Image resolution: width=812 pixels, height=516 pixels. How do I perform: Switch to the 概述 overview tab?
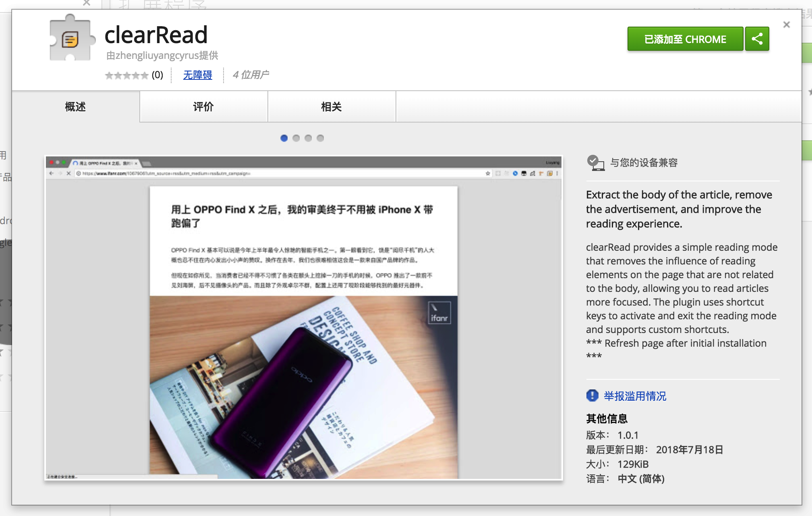point(75,107)
